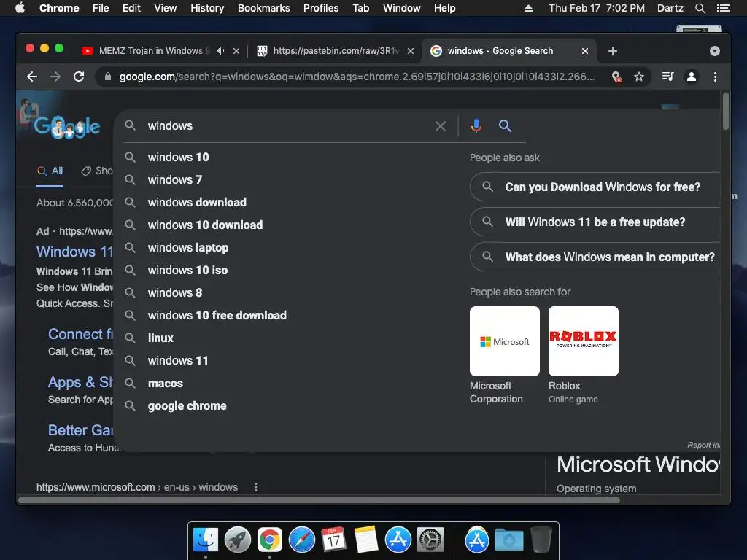747x560 pixels.
Task: Open the Bookmarks menu
Action: tap(264, 8)
